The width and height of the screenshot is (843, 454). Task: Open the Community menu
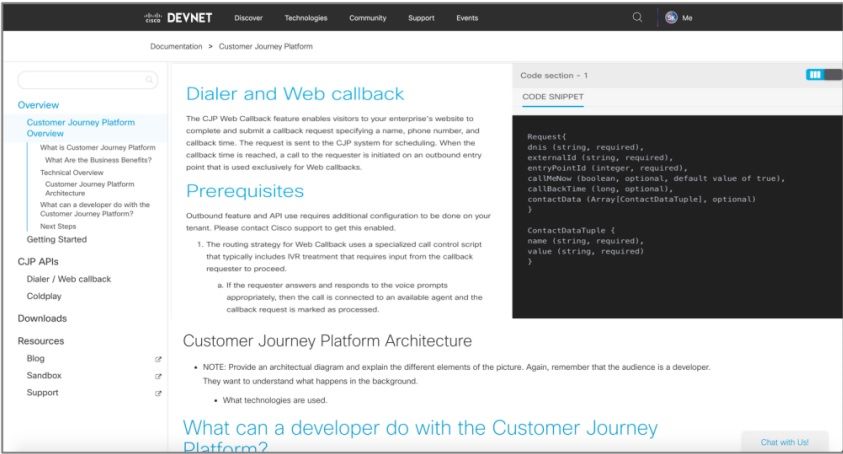[368, 18]
